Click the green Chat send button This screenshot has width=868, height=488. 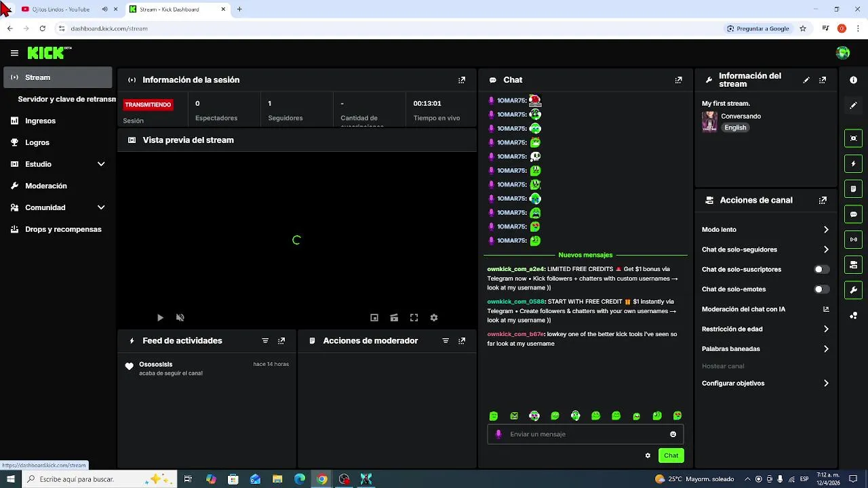(x=671, y=455)
